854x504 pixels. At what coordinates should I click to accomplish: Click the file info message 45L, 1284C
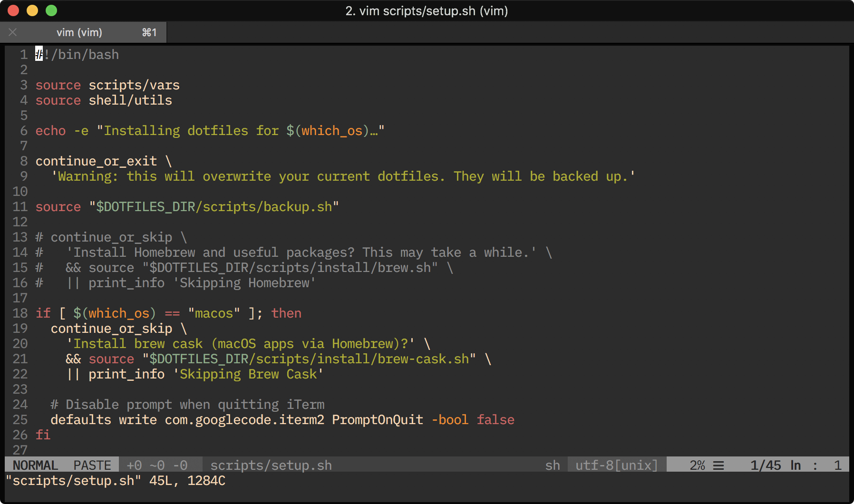(x=185, y=481)
